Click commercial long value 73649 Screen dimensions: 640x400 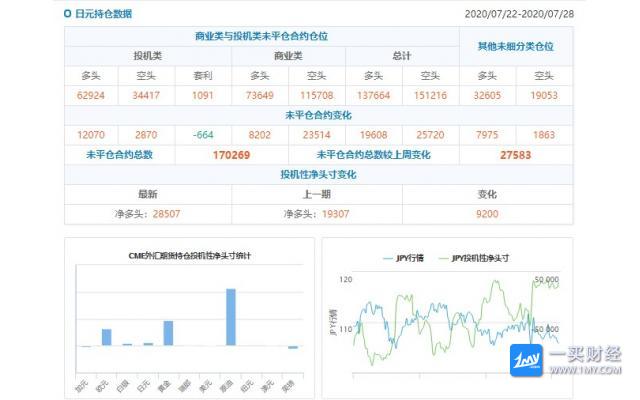coord(260,96)
